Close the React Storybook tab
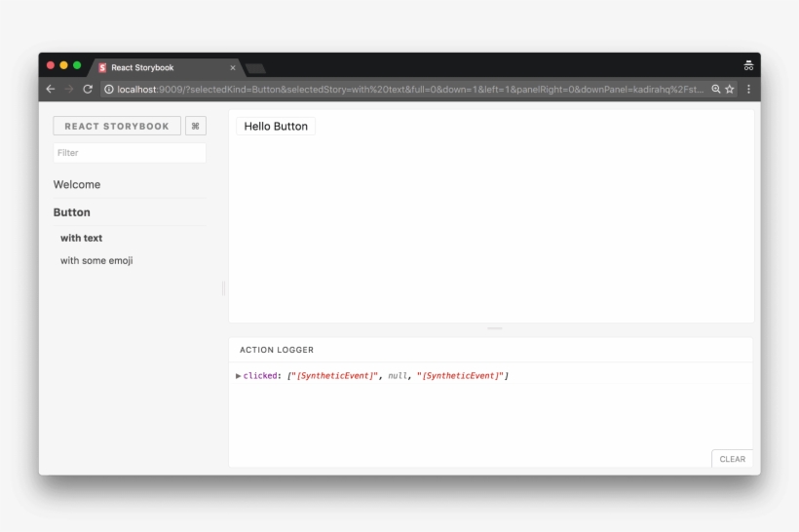799x532 pixels. [233, 68]
